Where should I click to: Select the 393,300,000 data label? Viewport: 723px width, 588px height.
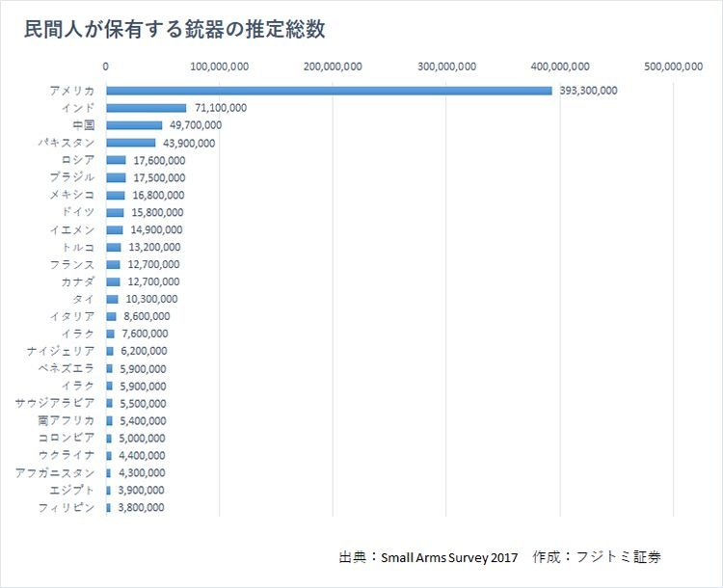click(x=588, y=91)
